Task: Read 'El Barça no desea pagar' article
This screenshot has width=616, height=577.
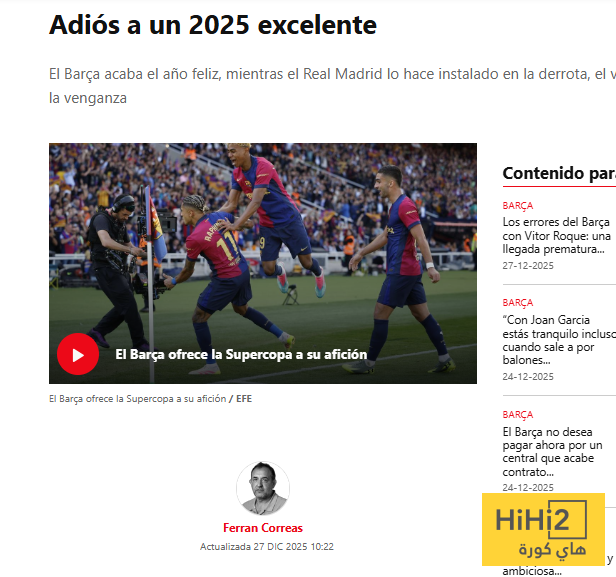Action: pyautogui.click(x=552, y=452)
